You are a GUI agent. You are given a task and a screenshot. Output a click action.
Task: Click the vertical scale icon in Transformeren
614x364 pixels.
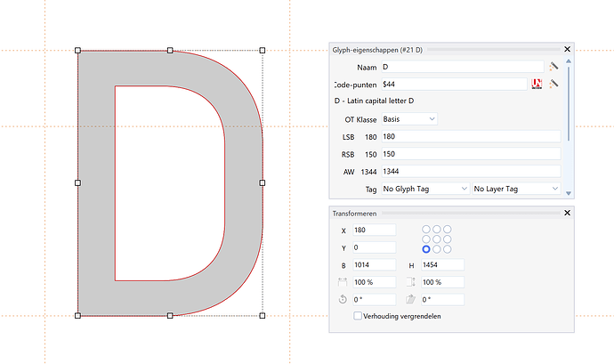point(410,282)
